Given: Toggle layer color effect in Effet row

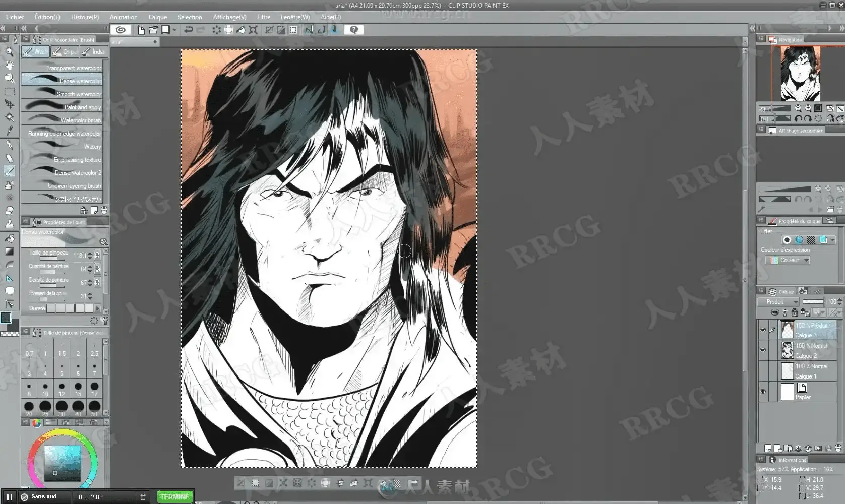Looking at the screenshot, I should click(823, 240).
